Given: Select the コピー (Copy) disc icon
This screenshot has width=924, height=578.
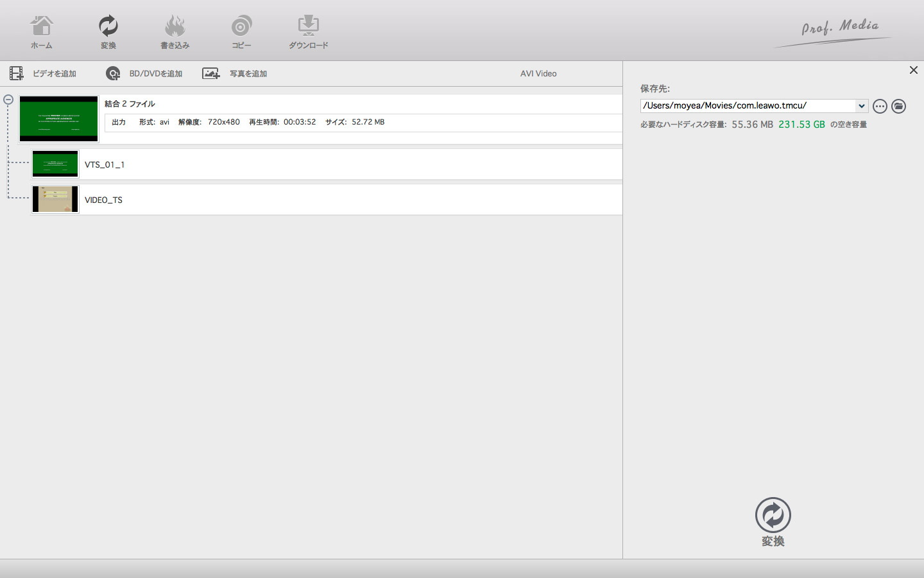Looking at the screenshot, I should [x=241, y=31].
